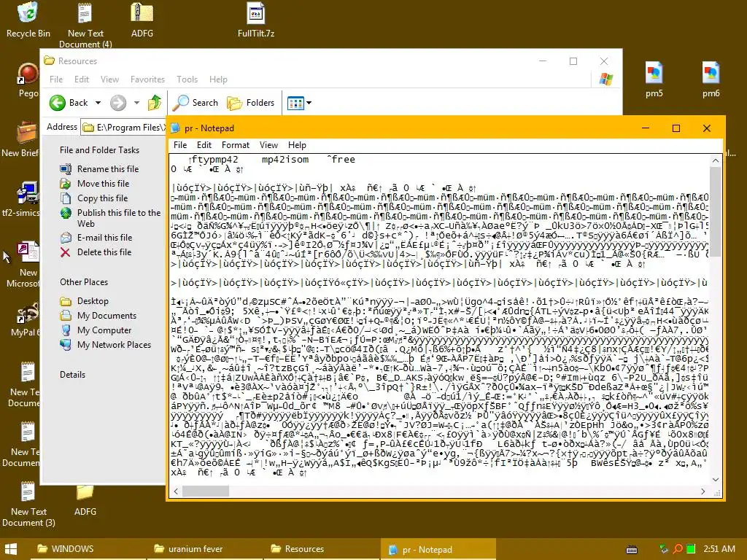Click the Views grid icon
This screenshot has width=747, height=560.
295,103
